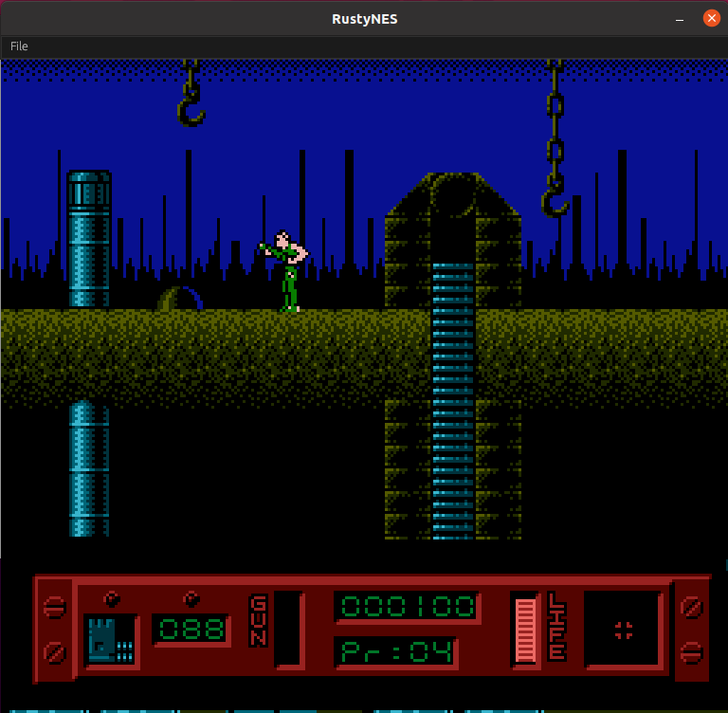Image resolution: width=728 pixels, height=713 pixels.
Task: Open the File menu
Action: (x=19, y=46)
